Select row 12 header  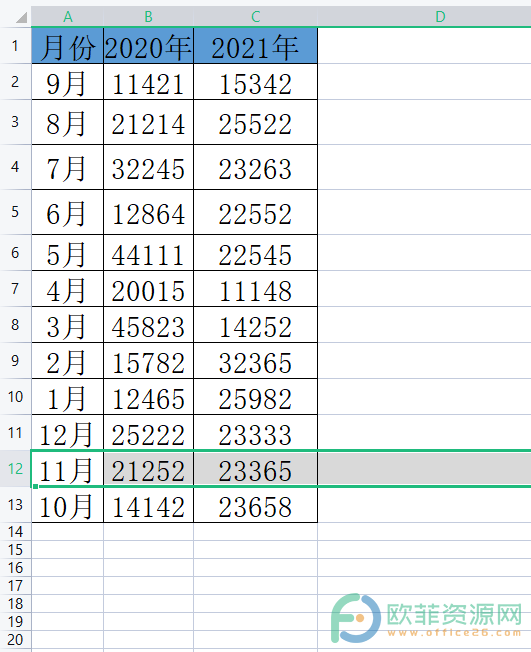[15, 469]
